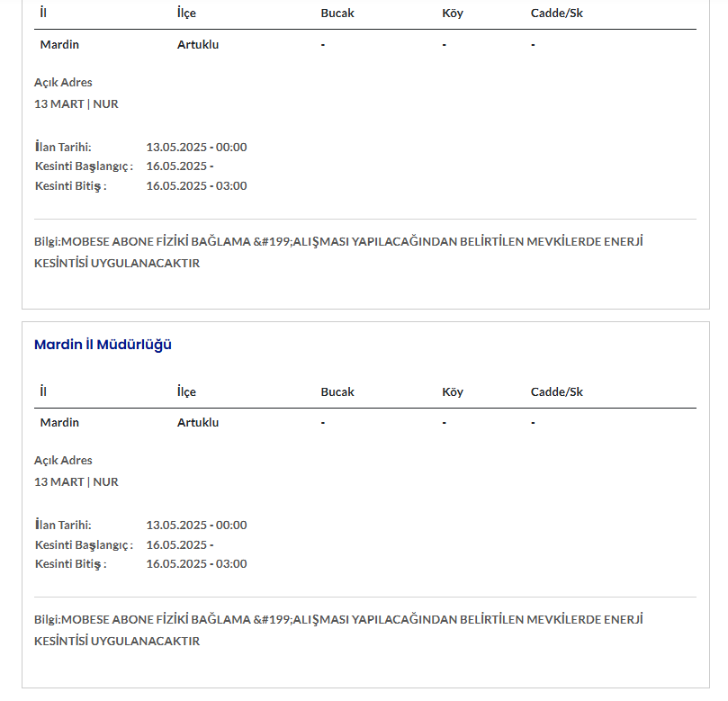
Task: Click the Açık Adres label in upper card
Action: pyautogui.click(x=63, y=82)
